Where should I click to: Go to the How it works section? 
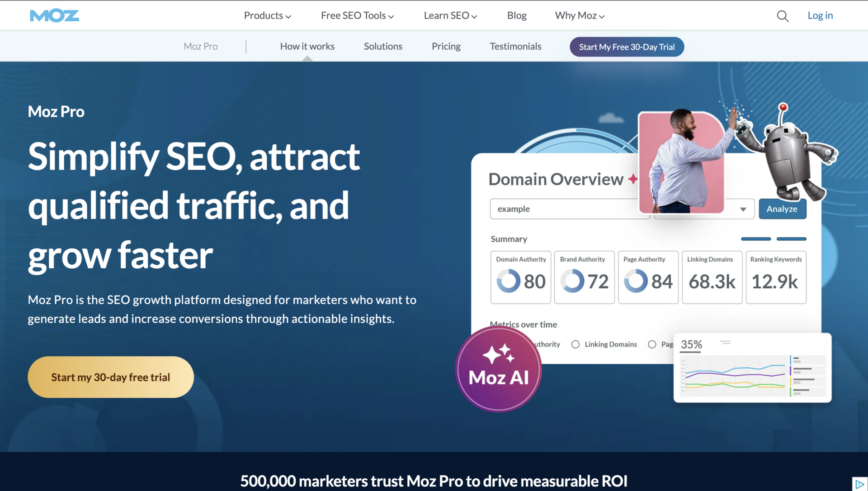pyautogui.click(x=307, y=46)
